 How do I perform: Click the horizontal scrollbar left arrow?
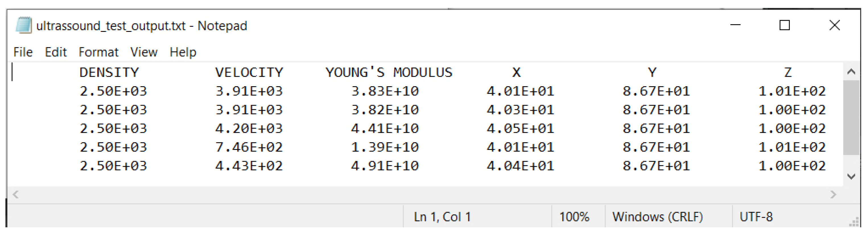click(x=15, y=195)
